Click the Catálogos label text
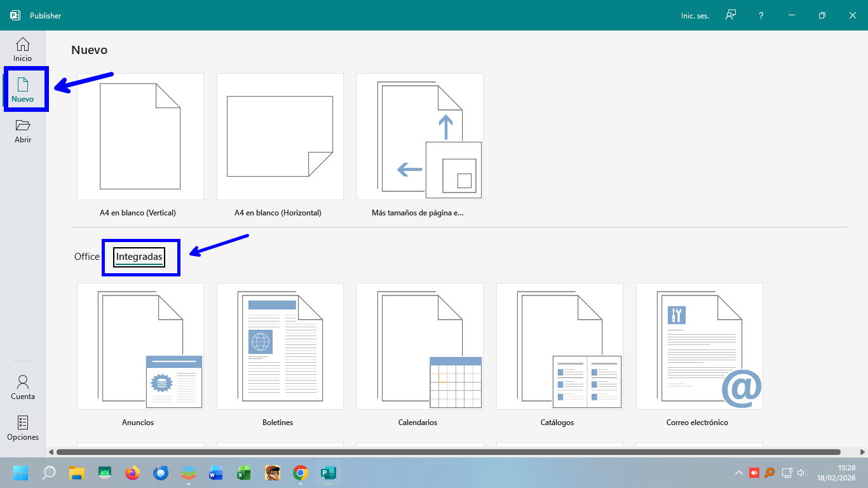Screen dimensions: 868x488 [x=557, y=423]
